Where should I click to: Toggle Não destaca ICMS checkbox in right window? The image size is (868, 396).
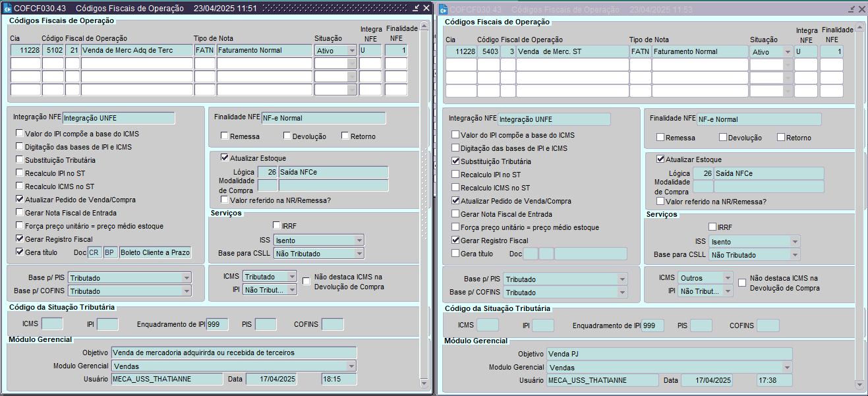click(x=742, y=283)
